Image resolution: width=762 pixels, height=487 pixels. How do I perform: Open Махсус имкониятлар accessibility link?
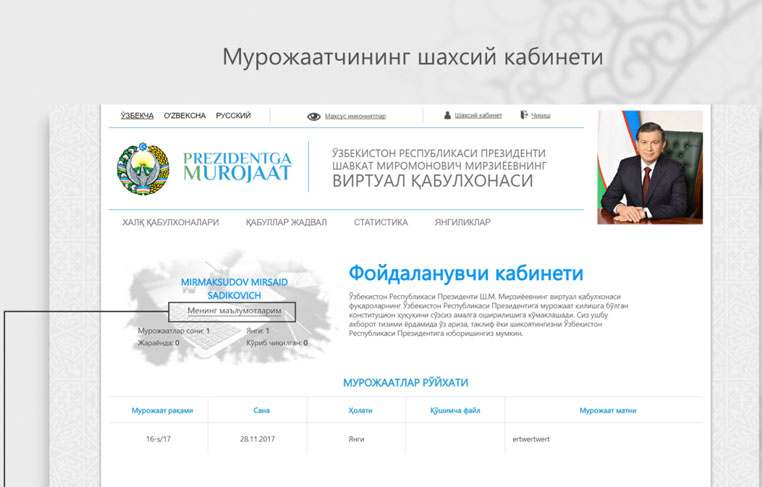point(355,117)
